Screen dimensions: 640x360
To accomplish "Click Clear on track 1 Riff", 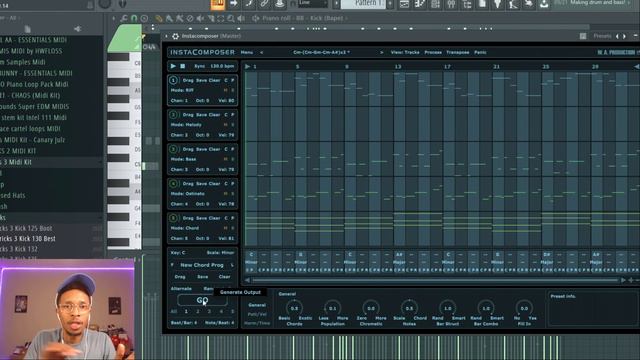I will (215, 80).
